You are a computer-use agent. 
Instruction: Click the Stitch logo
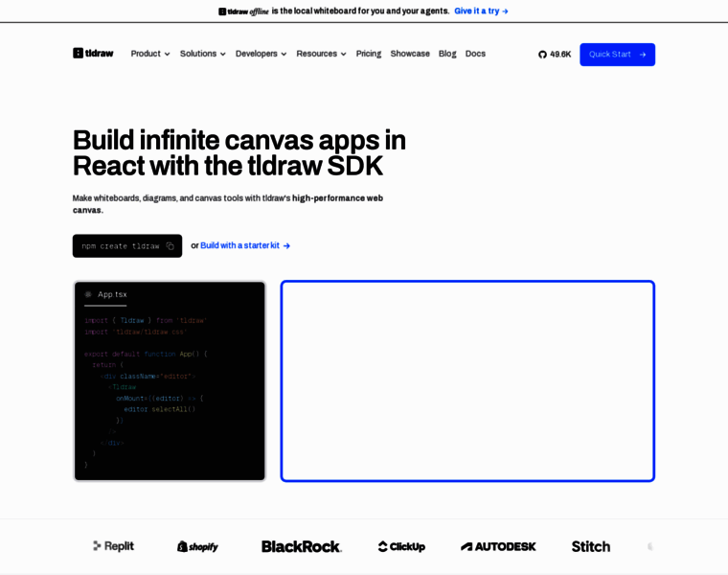click(591, 546)
